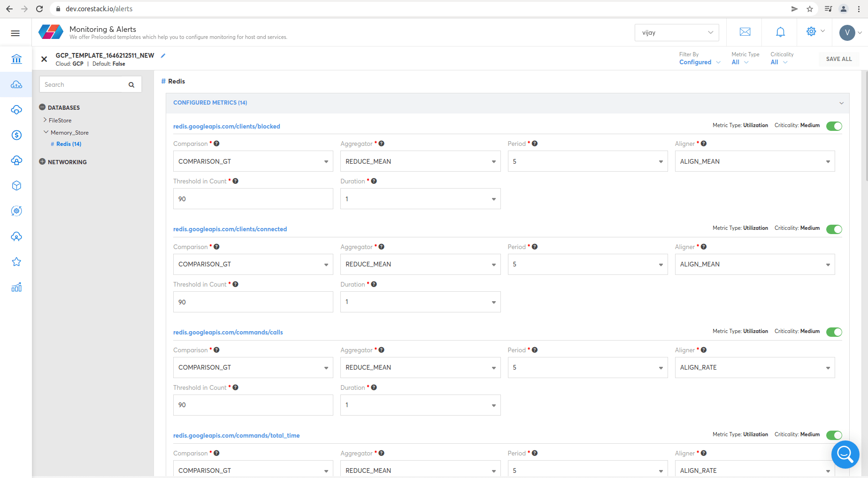Expand the NETWORKING section
Image resolution: width=868 pixels, height=478 pixels.
tap(67, 162)
